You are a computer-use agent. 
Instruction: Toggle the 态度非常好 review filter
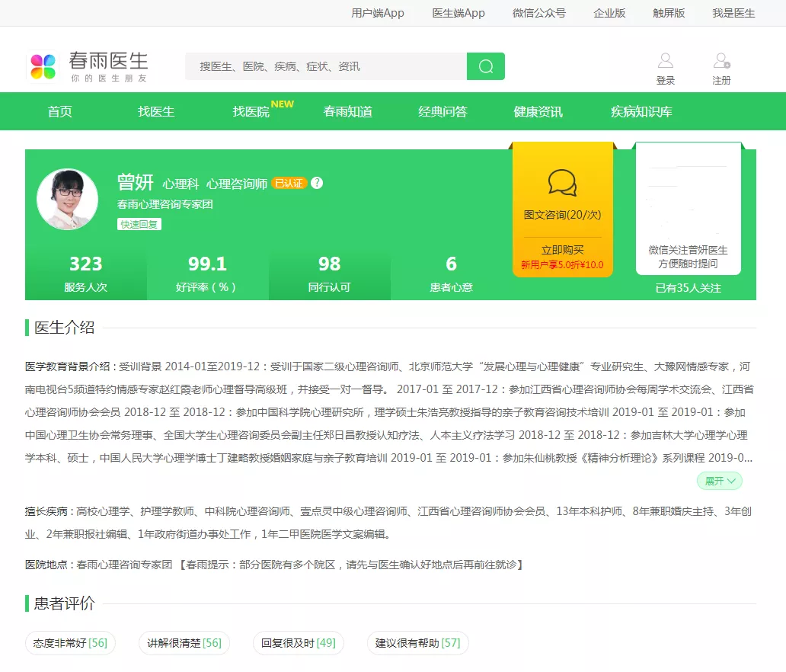[70, 643]
